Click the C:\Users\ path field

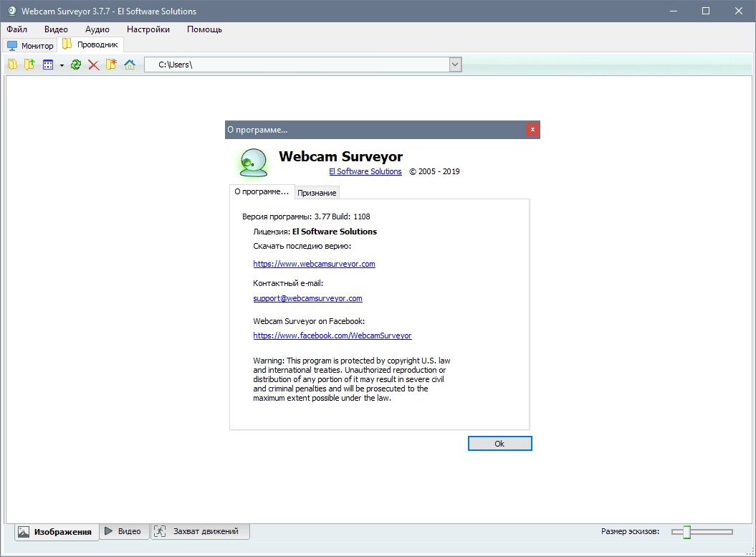point(297,65)
